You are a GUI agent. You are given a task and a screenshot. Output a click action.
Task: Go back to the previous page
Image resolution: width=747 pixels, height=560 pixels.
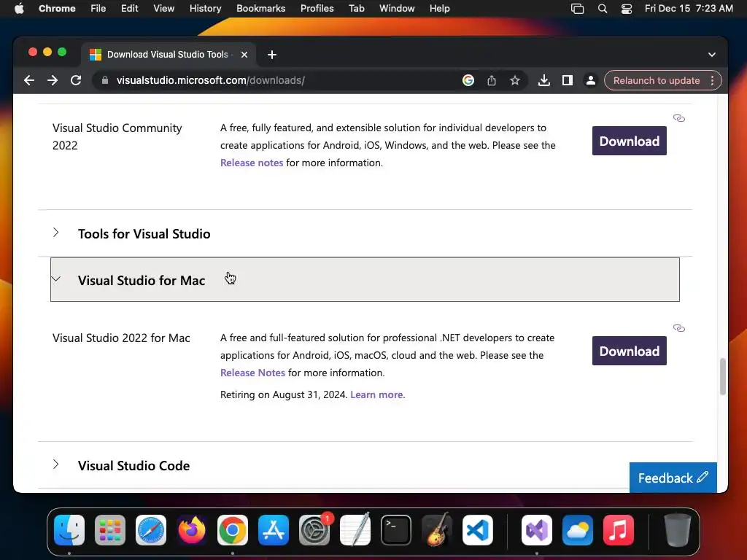click(29, 80)
